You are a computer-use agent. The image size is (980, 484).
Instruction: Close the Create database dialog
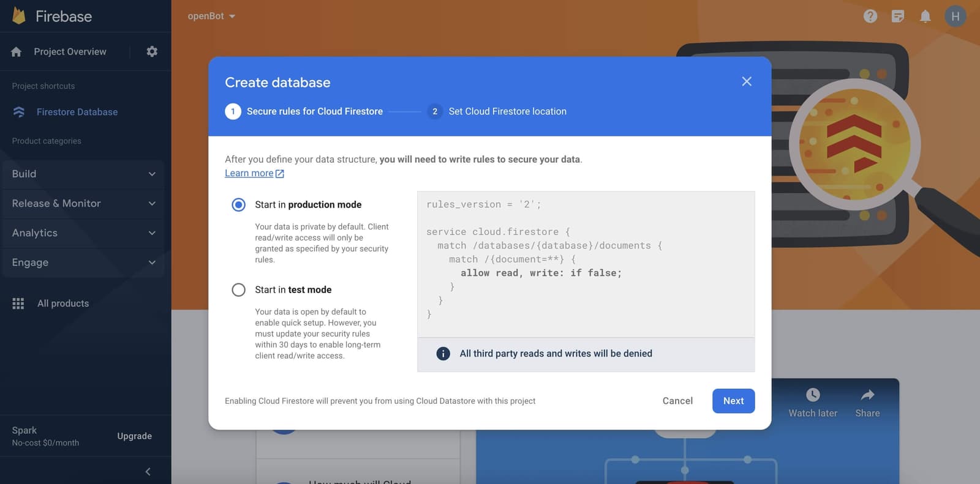click(747, 81)
